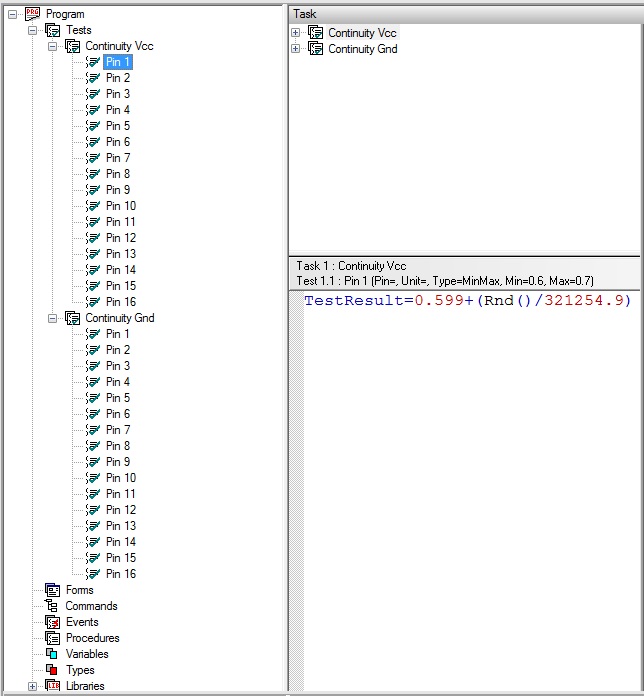Collapse the Program root node
The height and width of the screenshot is (696, 644).
12,14
